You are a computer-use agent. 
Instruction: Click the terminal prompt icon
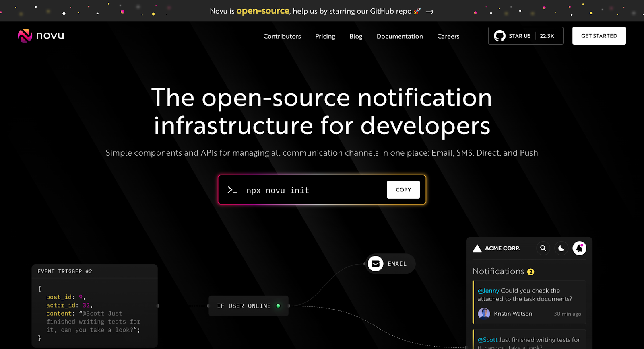pyautogui.click(x=232, y=190)
